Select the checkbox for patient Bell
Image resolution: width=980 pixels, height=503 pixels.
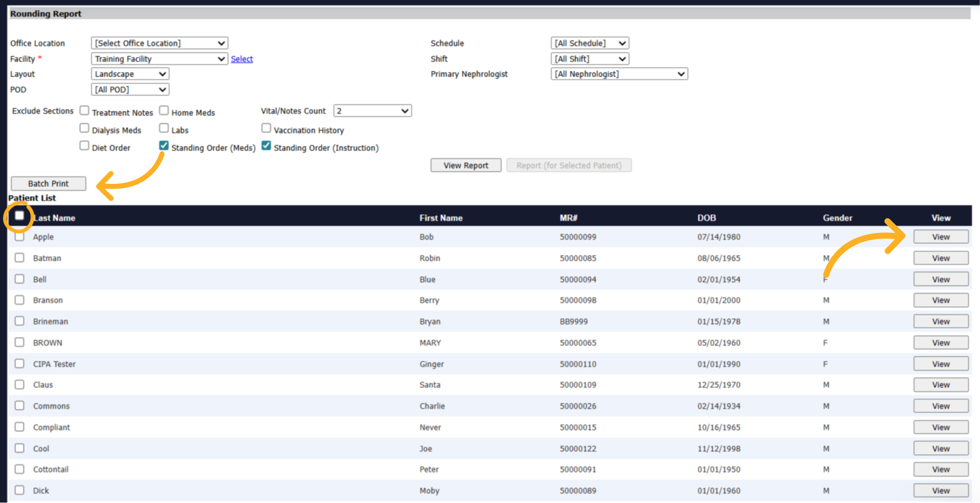pos(19,279)
